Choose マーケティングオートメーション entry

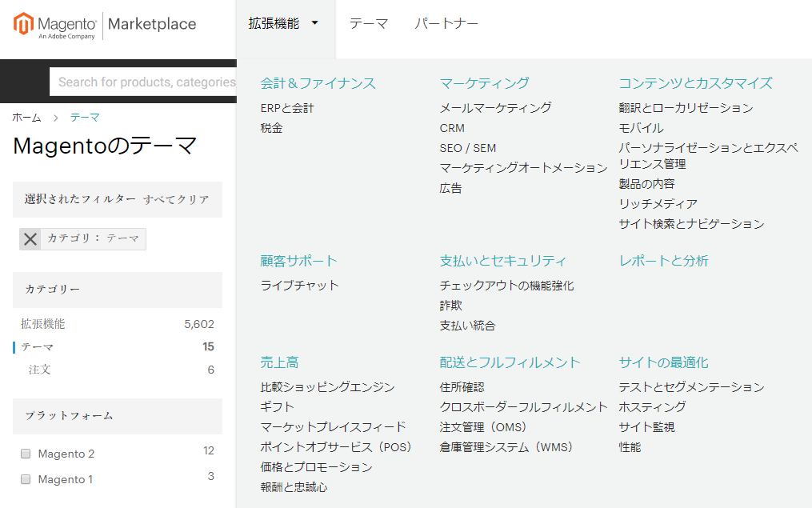click(x=523, y=168)
